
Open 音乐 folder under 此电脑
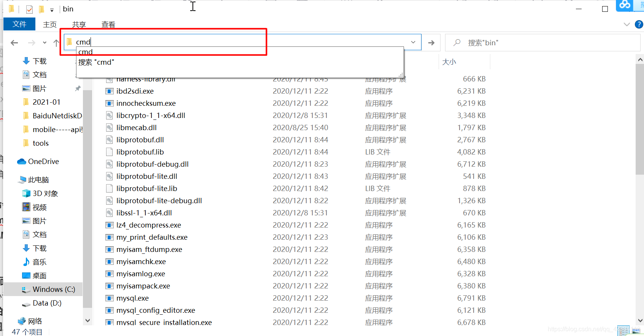(x=40, y=262)
